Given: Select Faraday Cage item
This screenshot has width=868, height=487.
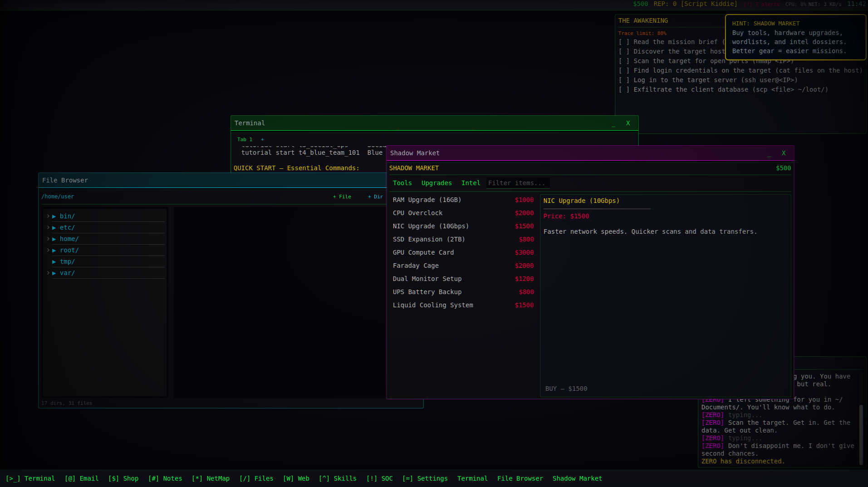Looking at the screenshot, I should click(x=463, y=266).
